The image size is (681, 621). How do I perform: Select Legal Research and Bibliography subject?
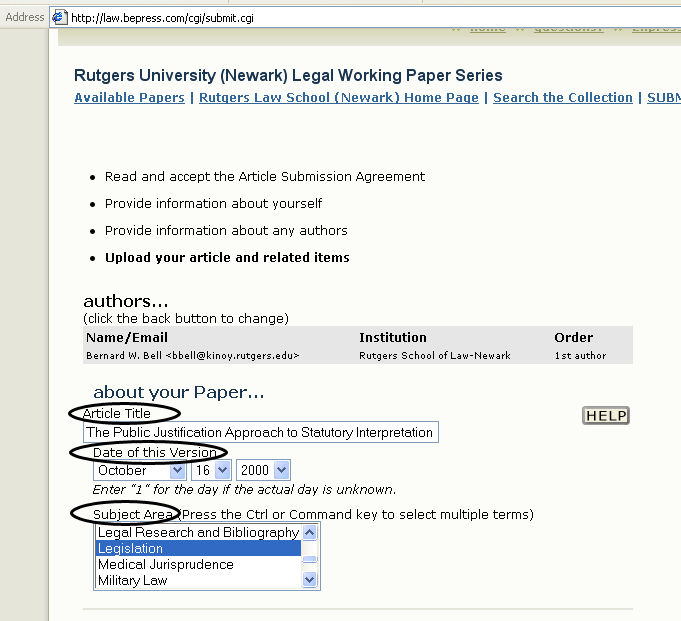point(198,532)
